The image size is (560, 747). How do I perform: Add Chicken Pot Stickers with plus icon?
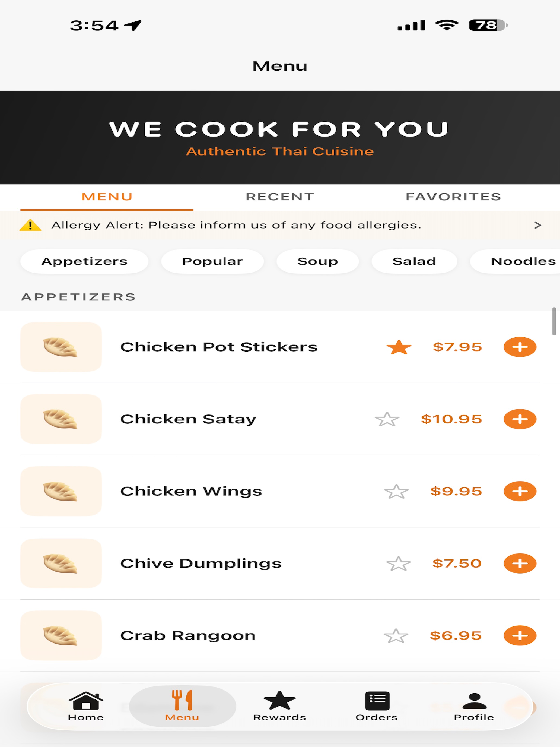coord(520,347)
